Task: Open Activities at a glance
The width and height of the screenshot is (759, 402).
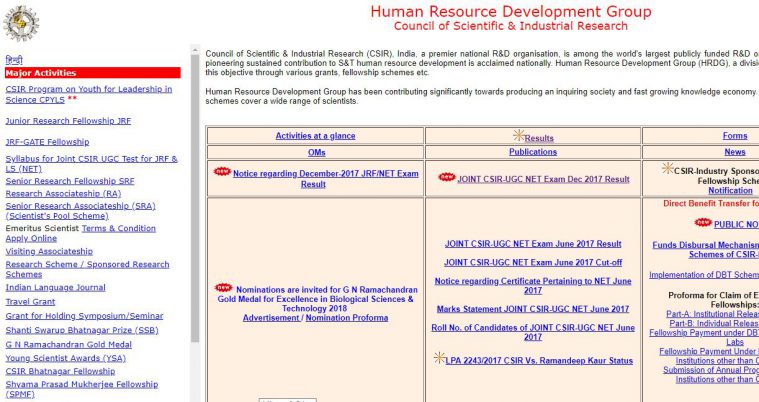Action: 315,136
